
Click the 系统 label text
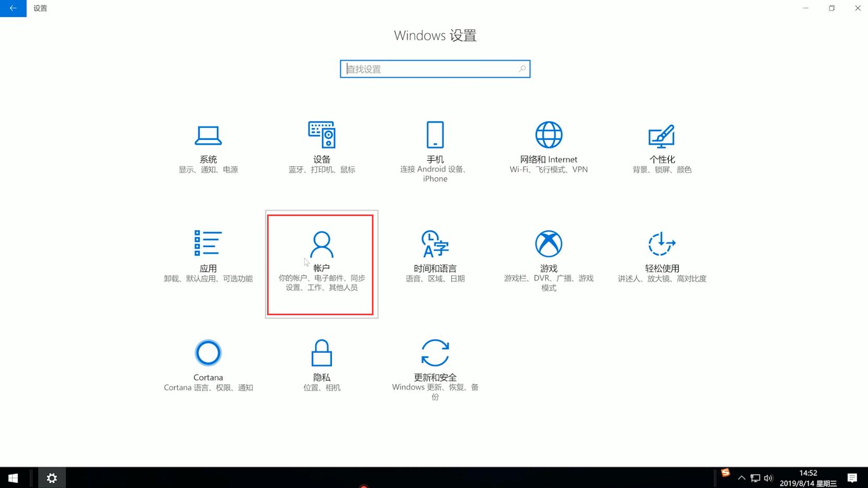tap(208, 159)
